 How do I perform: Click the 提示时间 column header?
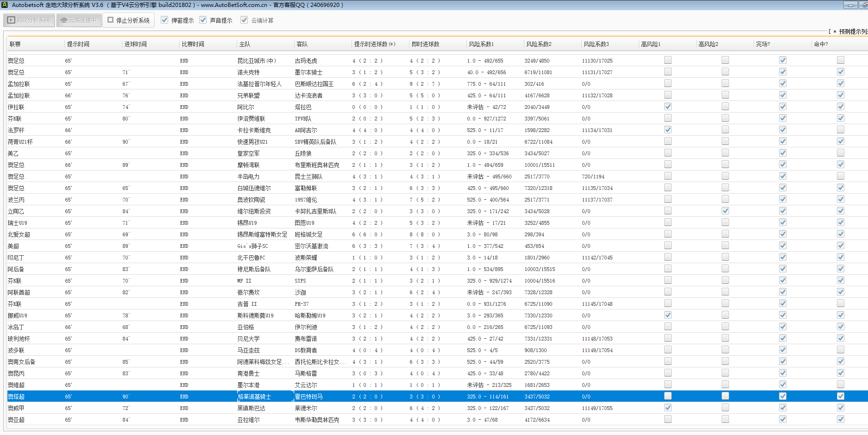[x=78, y=44]
